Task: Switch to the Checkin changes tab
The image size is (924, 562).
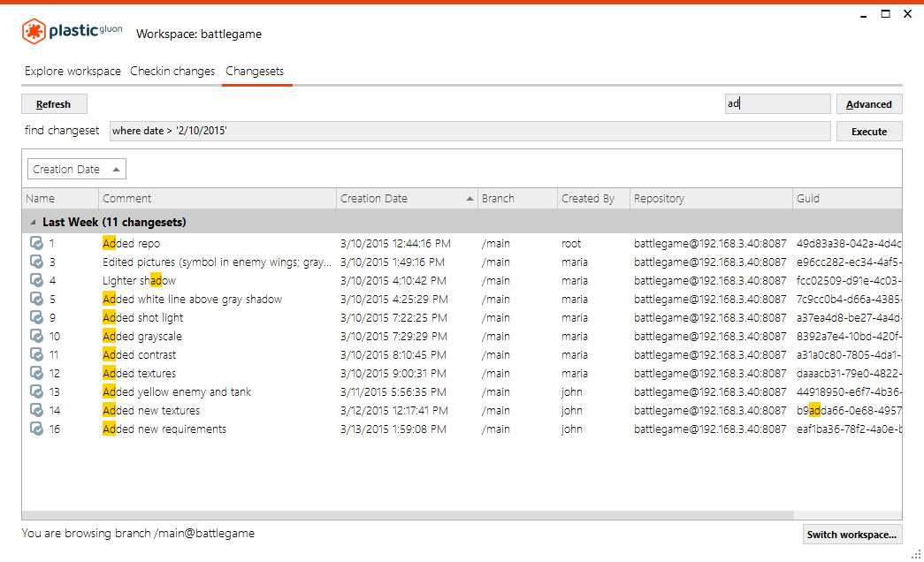Action: (x=172, y=71)
